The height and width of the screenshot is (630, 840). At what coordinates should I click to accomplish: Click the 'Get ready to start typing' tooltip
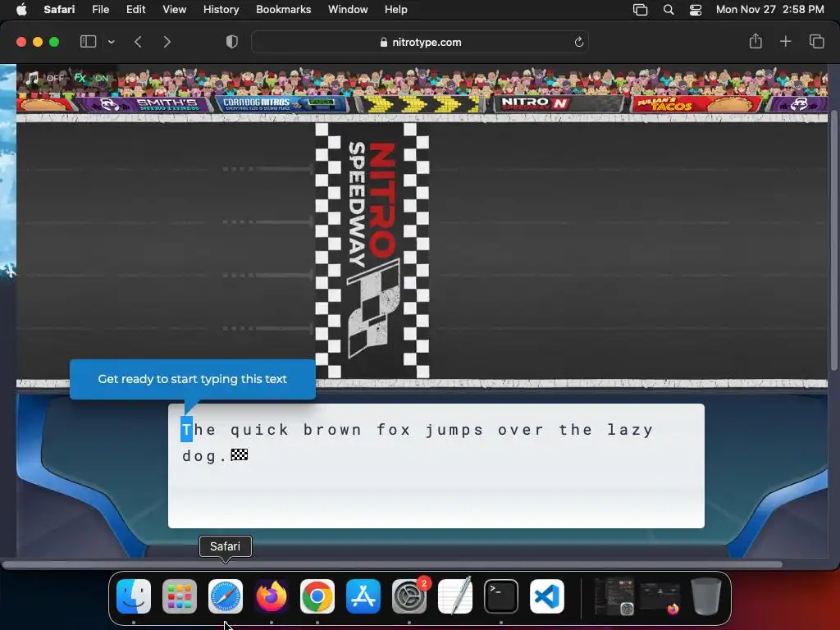pyautogui.click(x=192, y=379)
